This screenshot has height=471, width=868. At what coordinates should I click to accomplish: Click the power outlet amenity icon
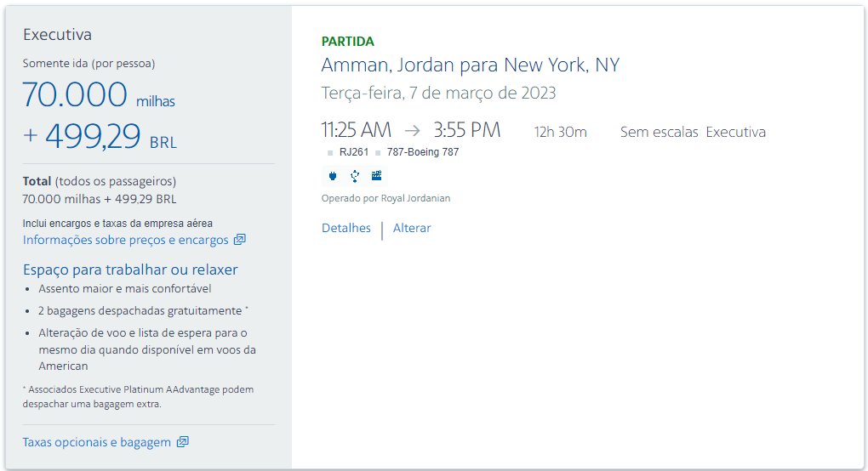333,176
